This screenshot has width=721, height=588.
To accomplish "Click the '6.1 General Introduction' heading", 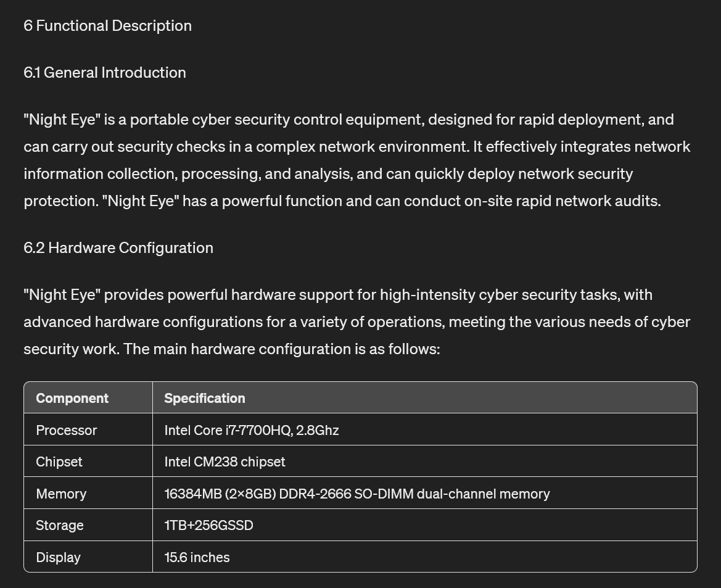I will (x=105, y=73).
